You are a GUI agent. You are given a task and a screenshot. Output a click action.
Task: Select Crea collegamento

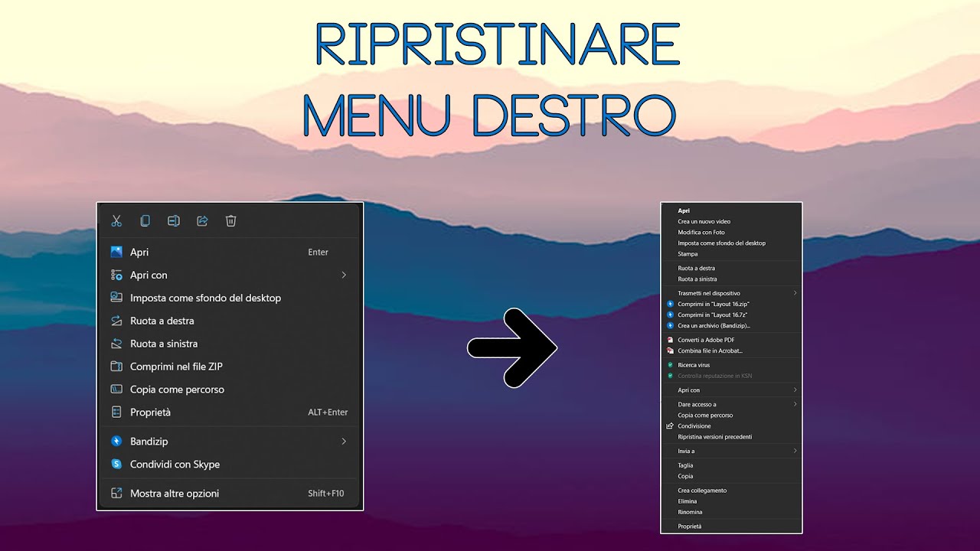(x=702, y=491)
